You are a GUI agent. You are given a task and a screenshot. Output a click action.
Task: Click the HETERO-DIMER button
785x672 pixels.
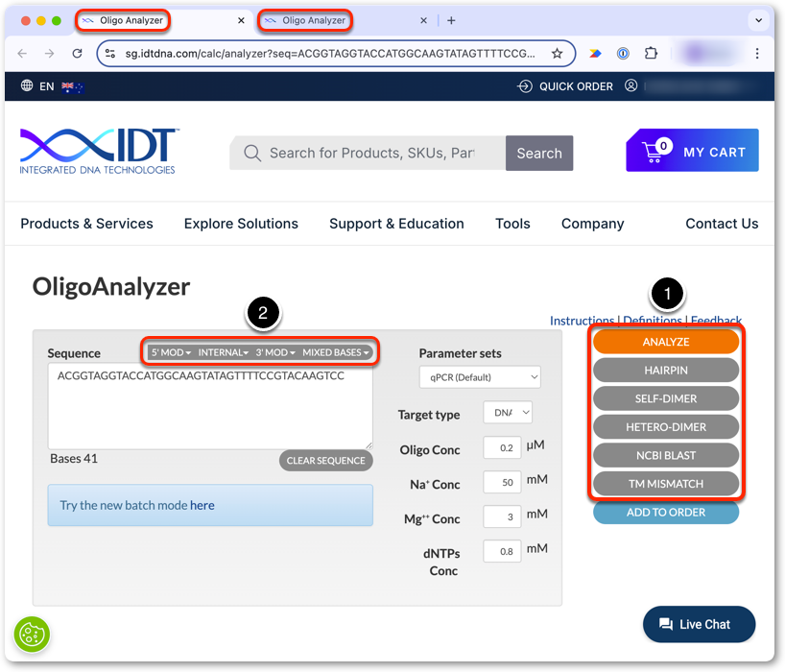[x=666, y=427]
